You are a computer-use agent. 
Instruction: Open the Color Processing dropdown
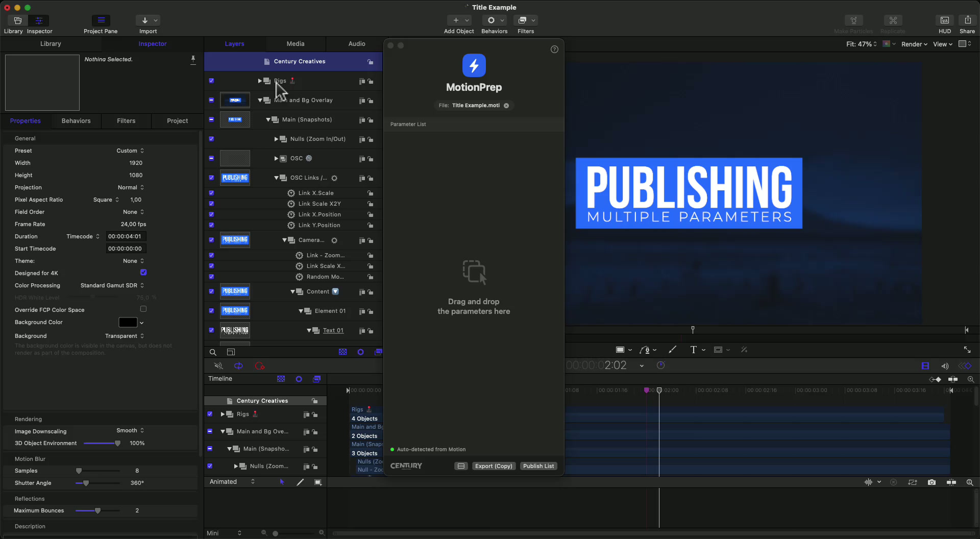[x=112, y=285]
